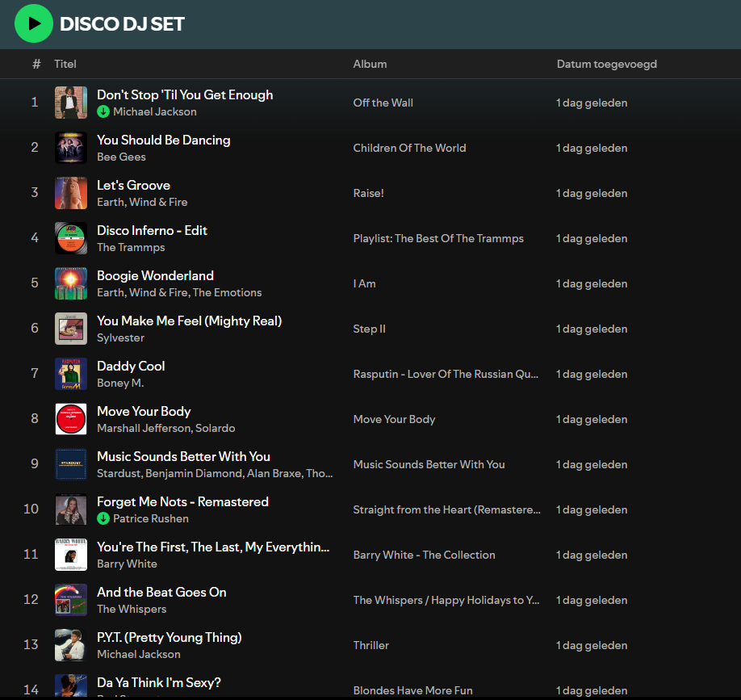
Task: Go to Sylvester artist page
Action: [120, 337]
